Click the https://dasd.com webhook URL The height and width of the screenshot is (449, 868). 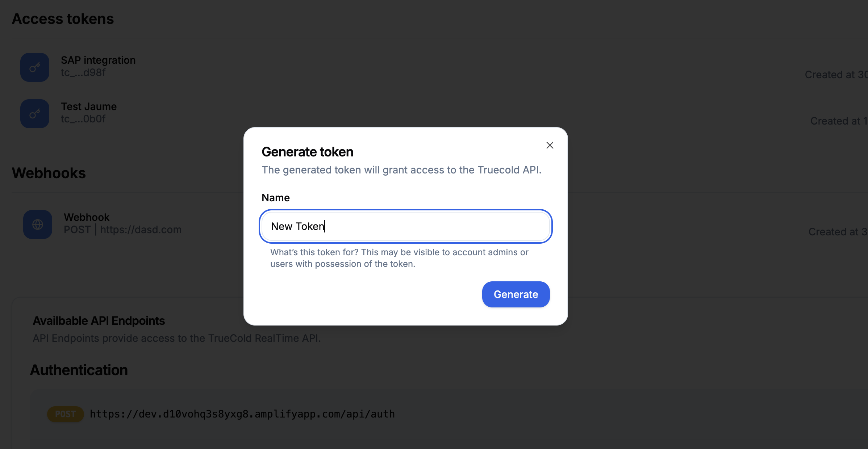pyautogui.click(x=141, y=230)
